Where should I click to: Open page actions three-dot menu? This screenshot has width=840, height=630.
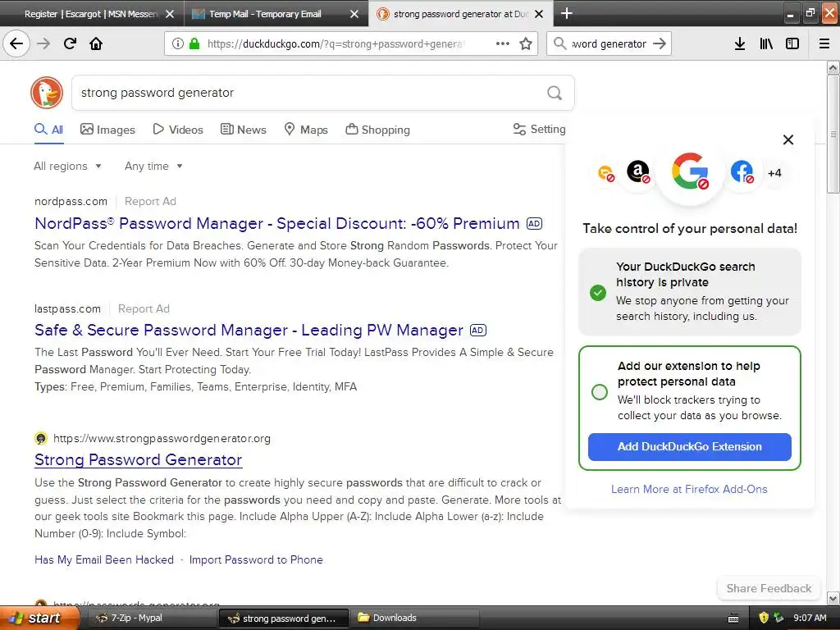pos(503,43)
